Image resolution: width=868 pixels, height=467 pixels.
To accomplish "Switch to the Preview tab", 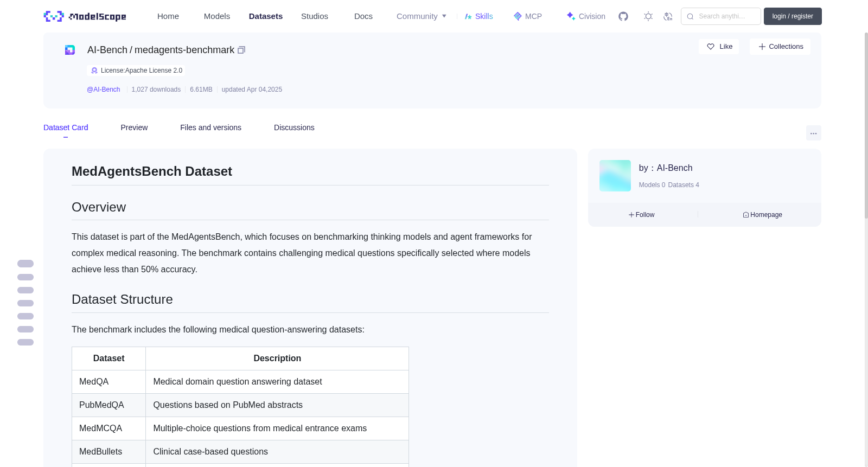I will [x=134, y=127].
